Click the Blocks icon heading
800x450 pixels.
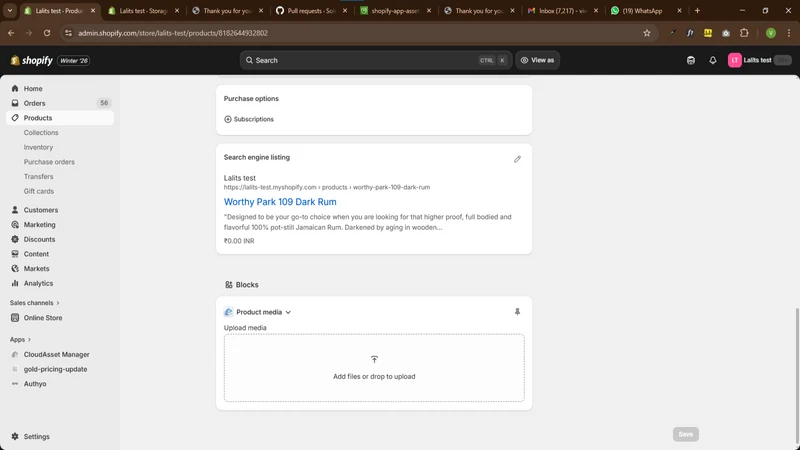pyautogui.click(x=229, y=285)
